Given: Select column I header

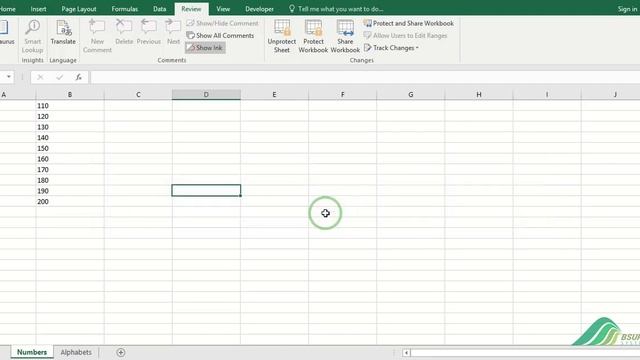Looking at the screenshot, I should pyautogui.click(x=547, y=95).
